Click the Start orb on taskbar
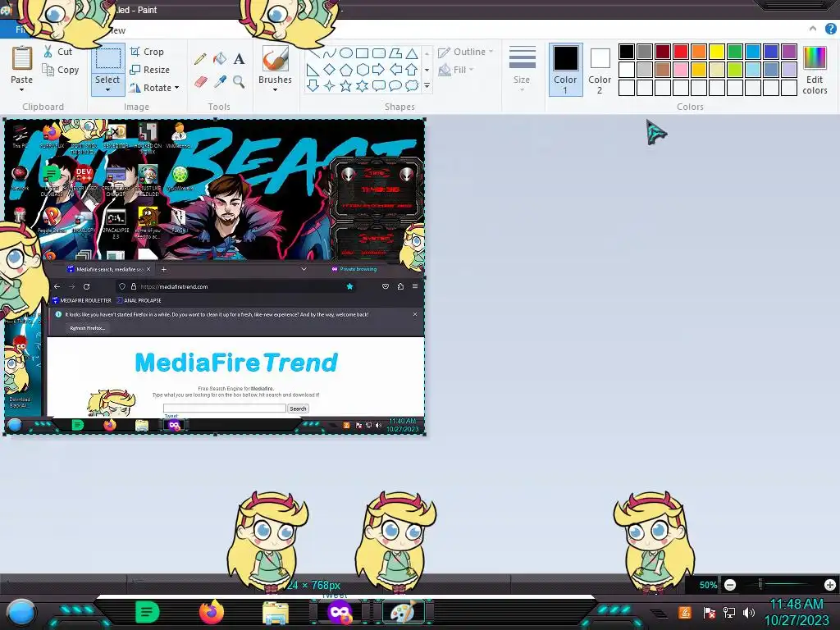 point(21,612)
